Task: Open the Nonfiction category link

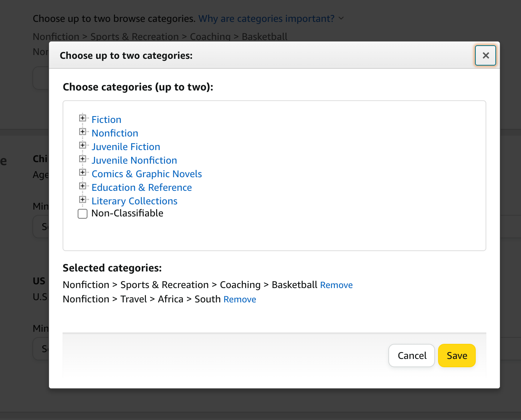Action: pyautogui.click(x=115, y=133)
